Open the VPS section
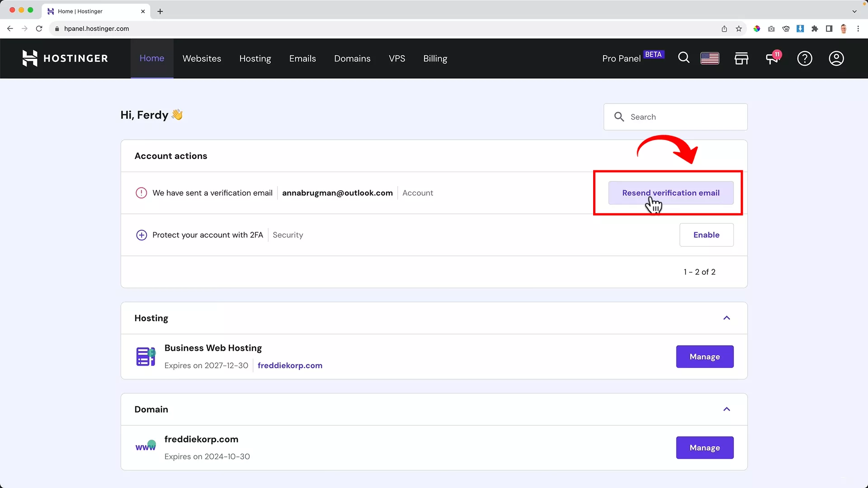This screenshot has height=488, width=868. [x=396, y=58]
